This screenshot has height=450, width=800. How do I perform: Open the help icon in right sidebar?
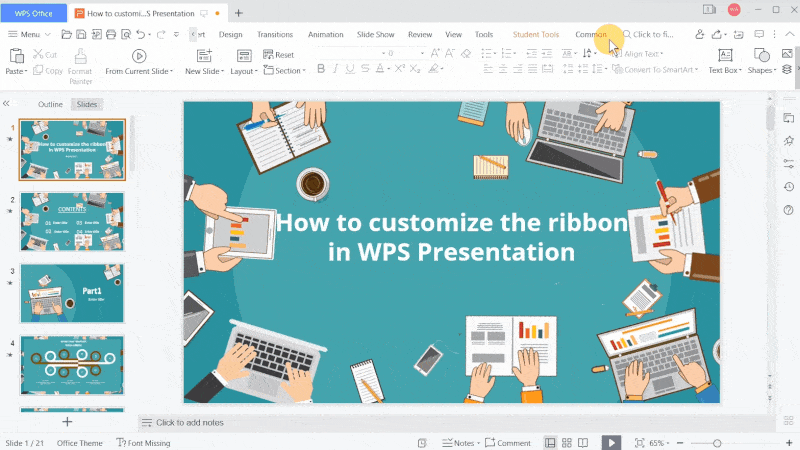(x=788, y=210)
